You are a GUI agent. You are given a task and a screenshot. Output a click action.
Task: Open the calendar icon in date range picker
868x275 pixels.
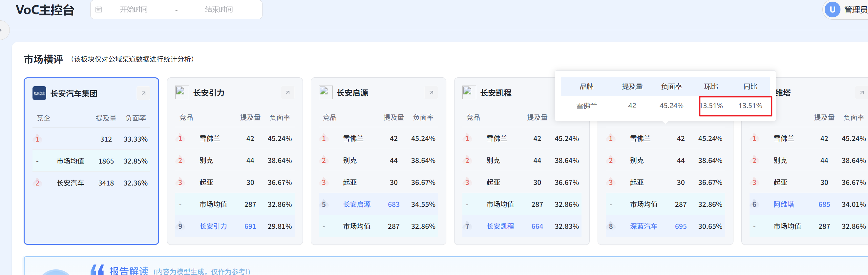[99, 10]
